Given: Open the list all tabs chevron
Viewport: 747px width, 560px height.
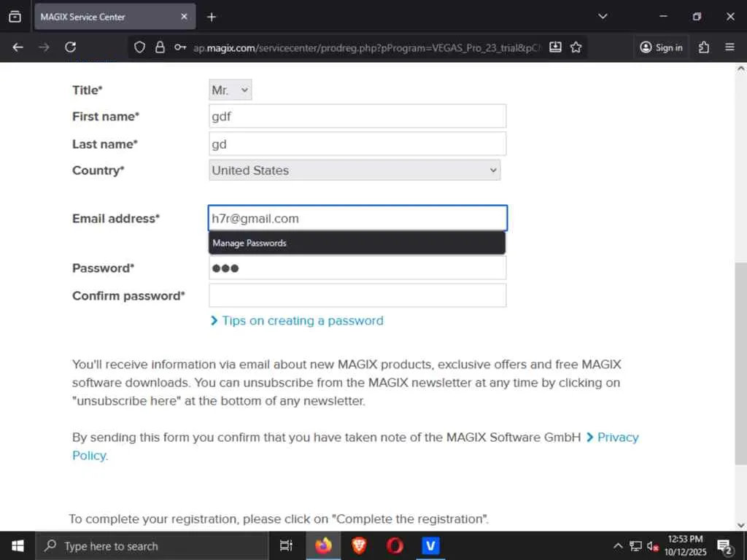Looking at the screenshot, I should (x=603, y=17).
